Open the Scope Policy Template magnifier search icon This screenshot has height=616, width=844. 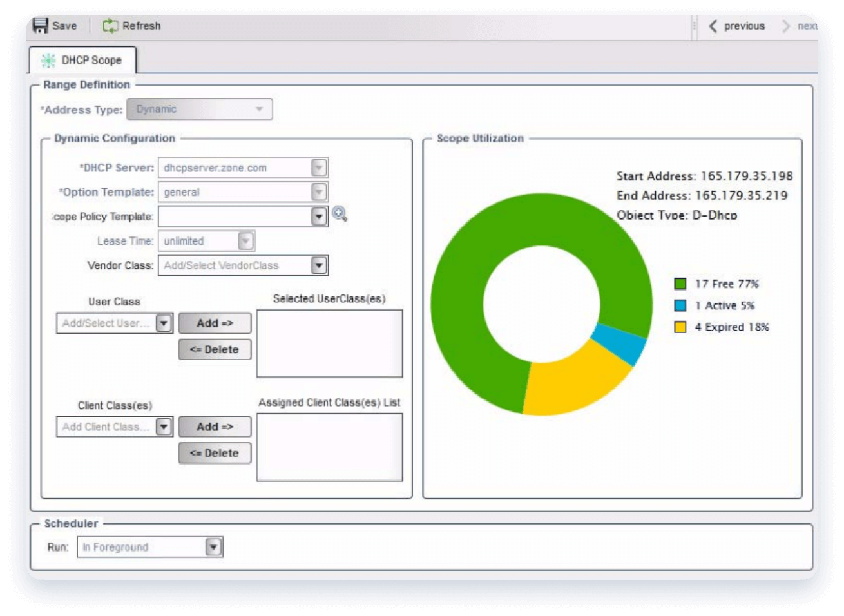341,215
